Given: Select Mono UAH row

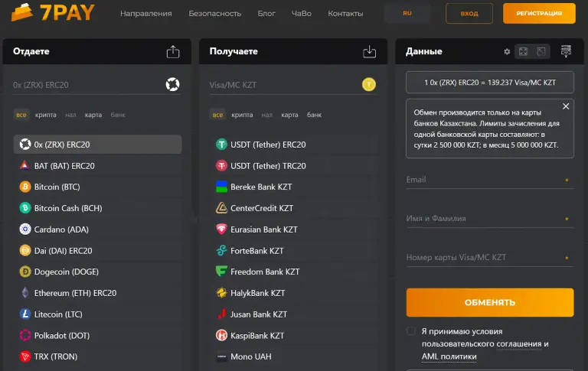Looking at the screenshot, I should pos(293,356).
